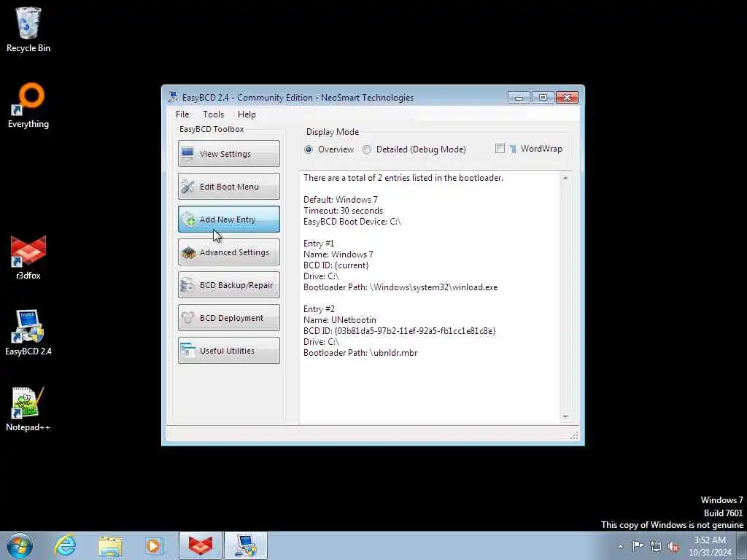Click the Edit Boot Menu button
This screenshot has height=560, width=747.
coord(228,186)
